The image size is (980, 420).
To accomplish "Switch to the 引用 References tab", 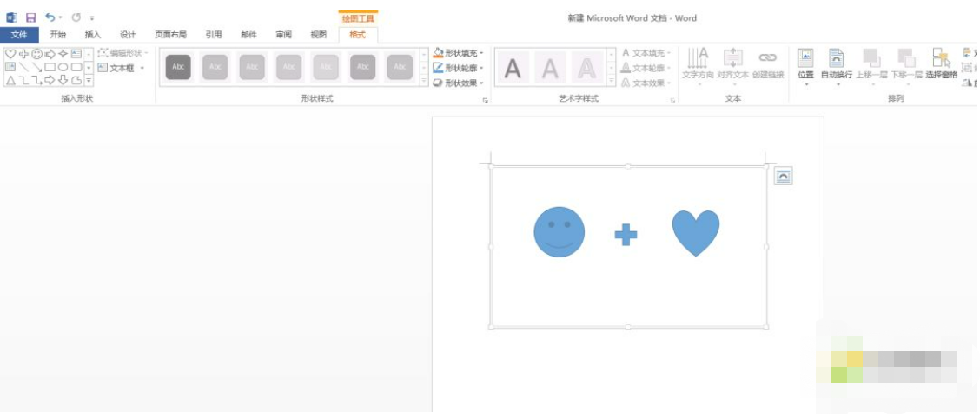I will tap(214, 35).
